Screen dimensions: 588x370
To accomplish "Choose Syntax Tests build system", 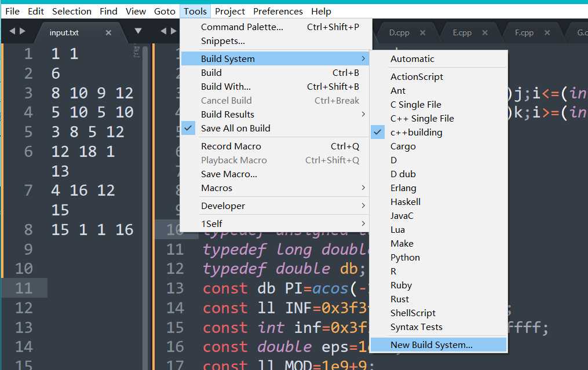I will [439, 327].
